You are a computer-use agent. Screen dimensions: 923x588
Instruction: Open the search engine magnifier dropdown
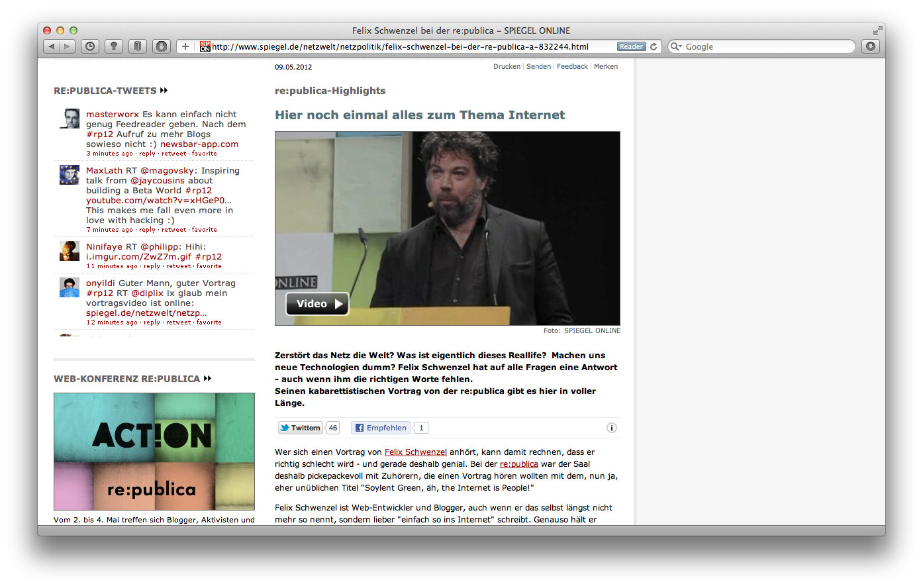676,46
